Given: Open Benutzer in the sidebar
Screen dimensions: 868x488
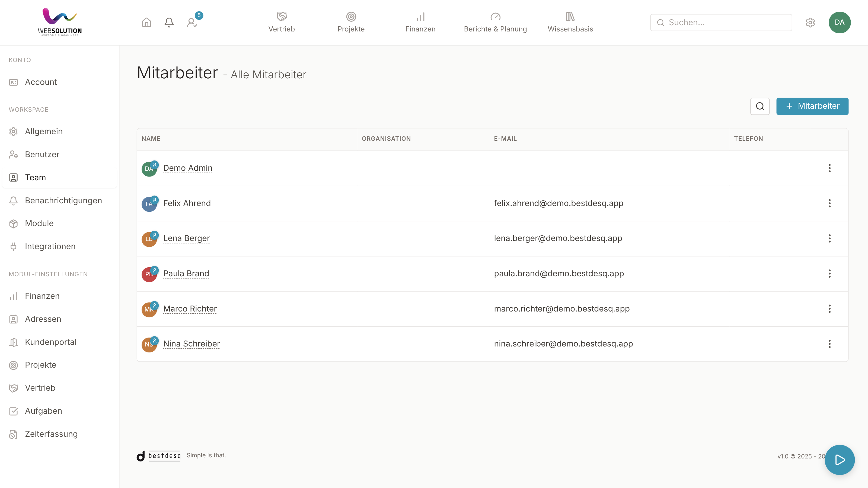Looking at the screenshot, I should pyautogui.click(x=59, y=155).
